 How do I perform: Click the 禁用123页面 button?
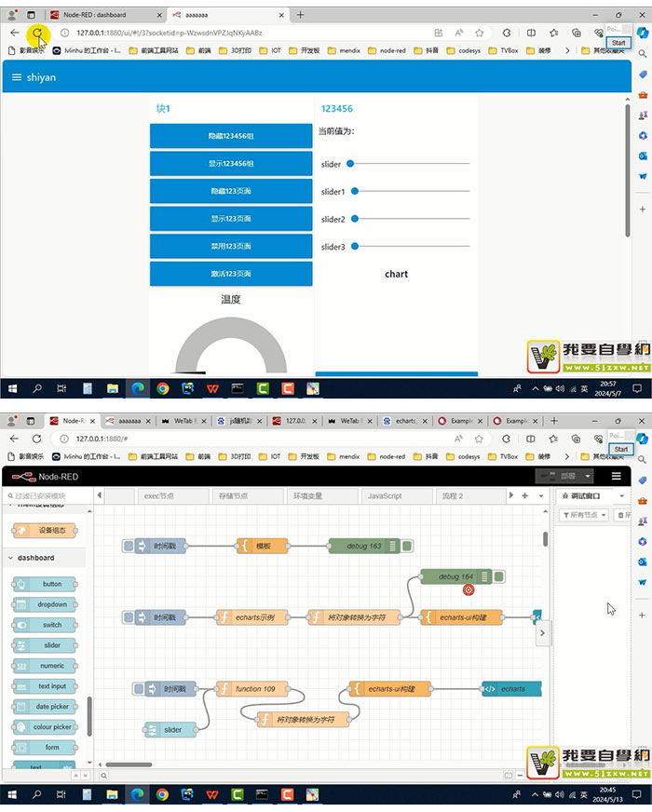(x=231, y=246)
